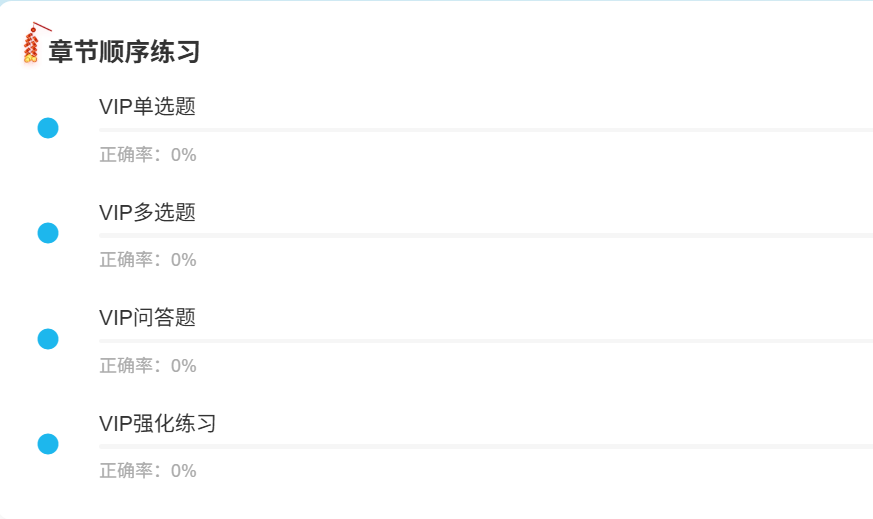Click the blue dot beside VIP单选题

(48, 128)
